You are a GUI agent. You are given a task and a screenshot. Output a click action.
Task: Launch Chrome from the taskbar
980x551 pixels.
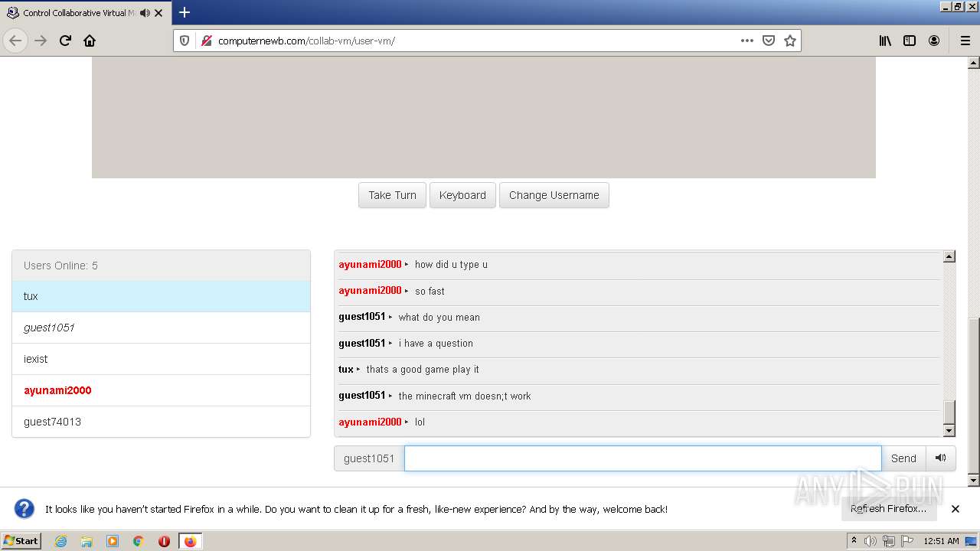[x=139, y=541]
